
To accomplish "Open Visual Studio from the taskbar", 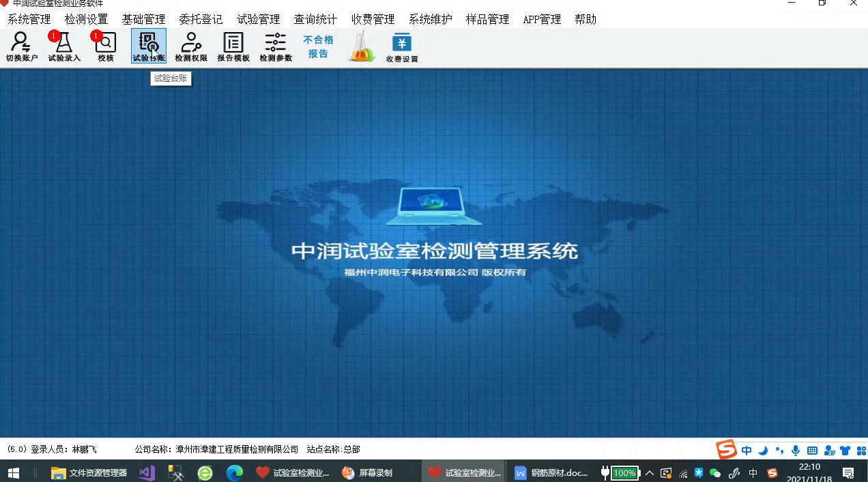I will (x=147, y=472).
